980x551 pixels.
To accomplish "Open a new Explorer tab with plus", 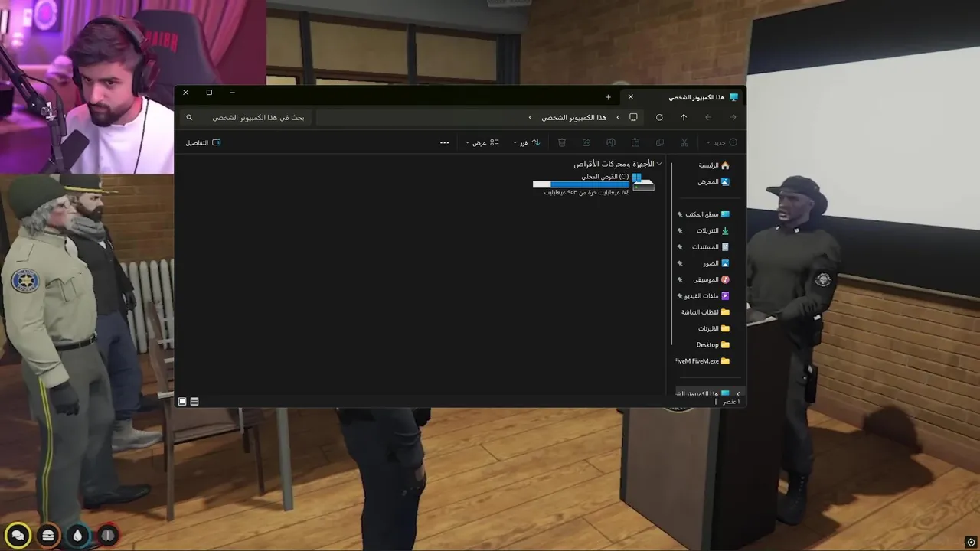I will [608, 97].
